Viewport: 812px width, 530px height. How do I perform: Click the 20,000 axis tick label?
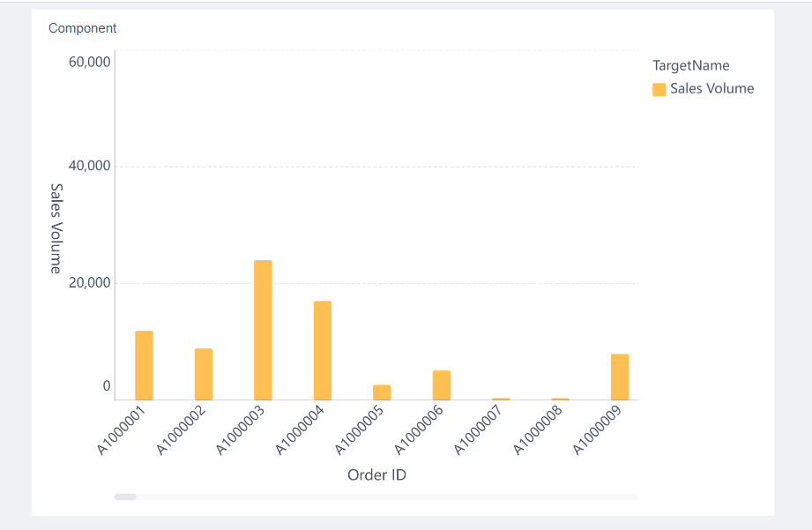90,280
